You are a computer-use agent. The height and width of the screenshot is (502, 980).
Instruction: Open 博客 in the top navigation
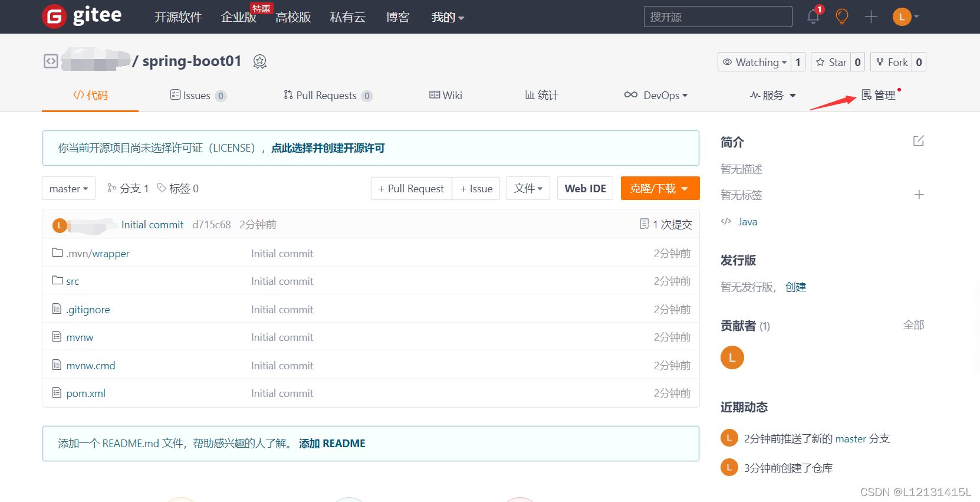[x=397, y=17]
